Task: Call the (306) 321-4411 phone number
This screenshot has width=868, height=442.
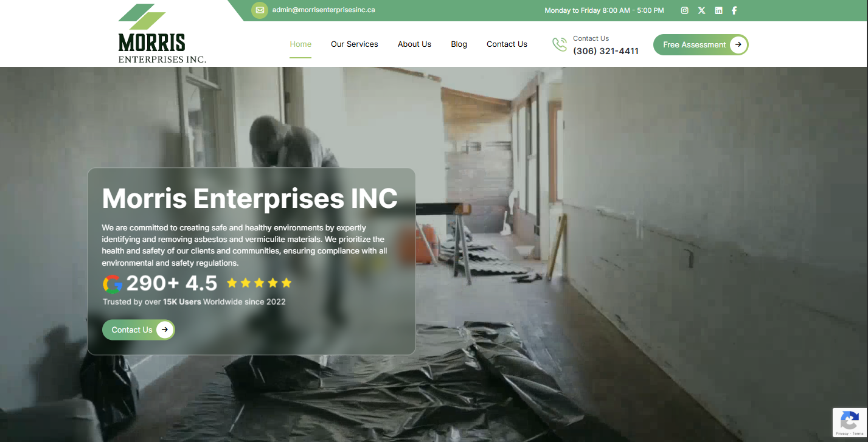Action: (x=606, y=51)
